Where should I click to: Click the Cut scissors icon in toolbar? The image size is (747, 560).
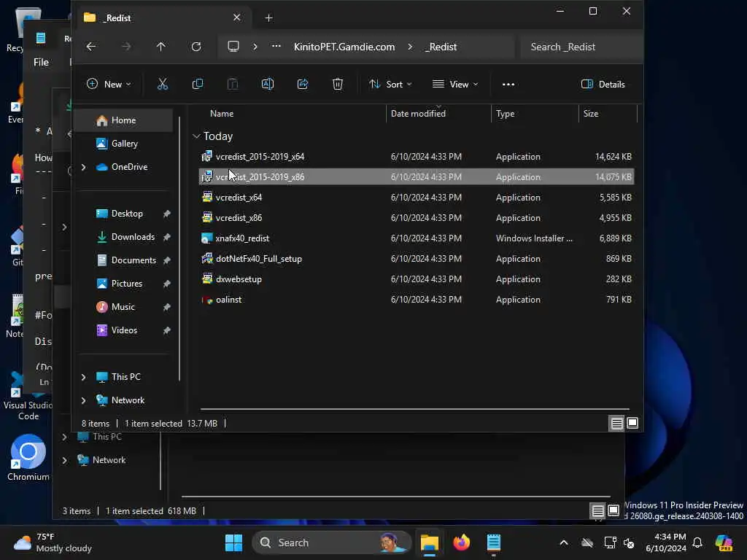pos(163,85)
